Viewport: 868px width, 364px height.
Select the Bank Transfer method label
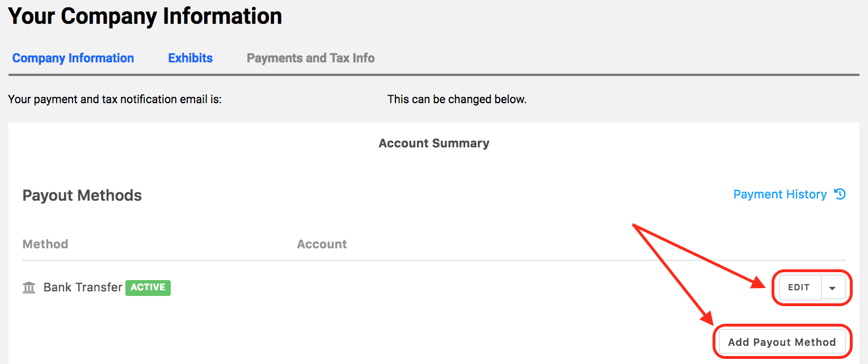83,287
